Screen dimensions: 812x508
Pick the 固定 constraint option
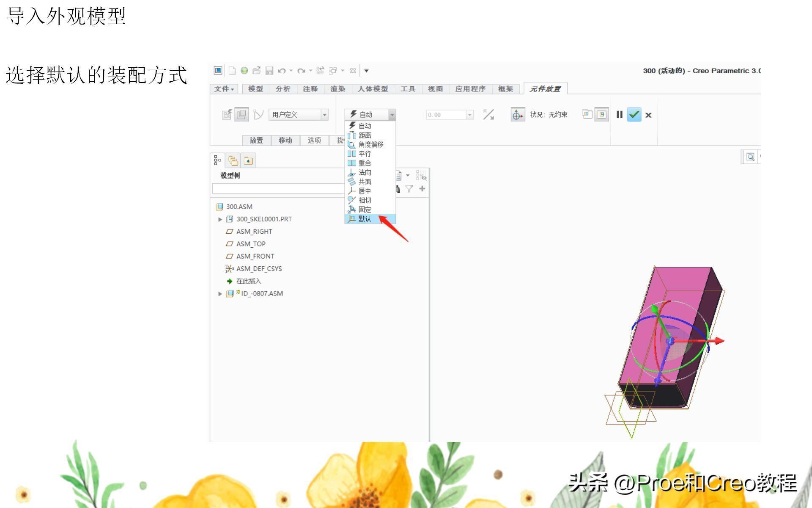click(x=365, y=210)
